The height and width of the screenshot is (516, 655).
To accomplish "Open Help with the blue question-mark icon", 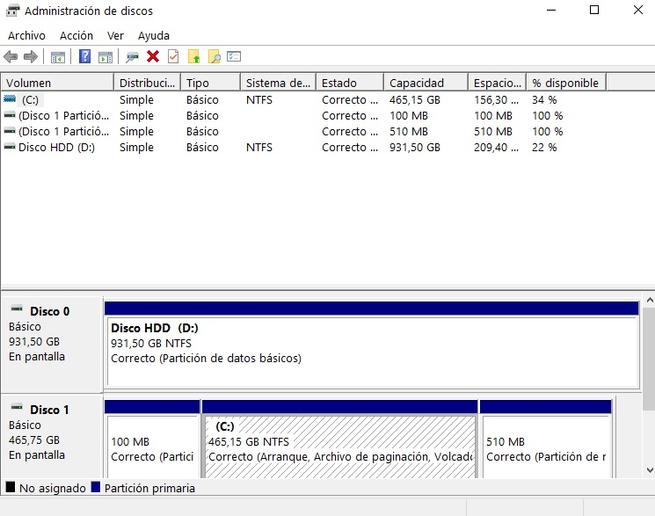I will (x=85, y=56).
